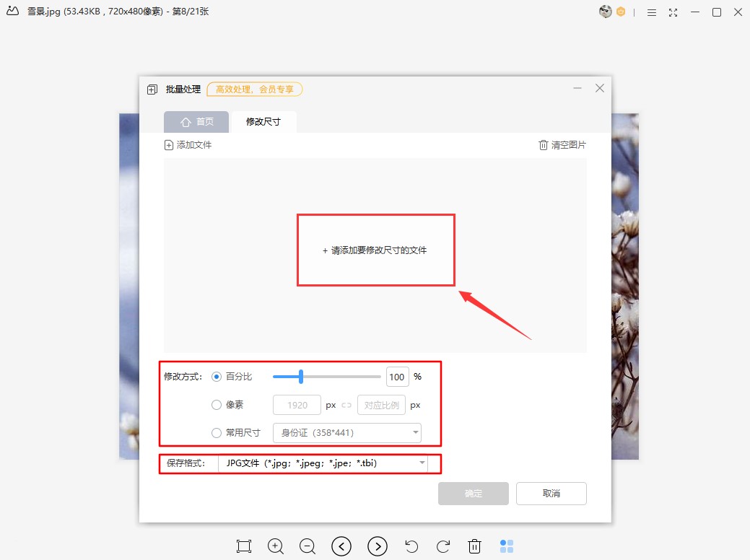
Task: Select the 百分比 radio button
Action: [217, 377]
